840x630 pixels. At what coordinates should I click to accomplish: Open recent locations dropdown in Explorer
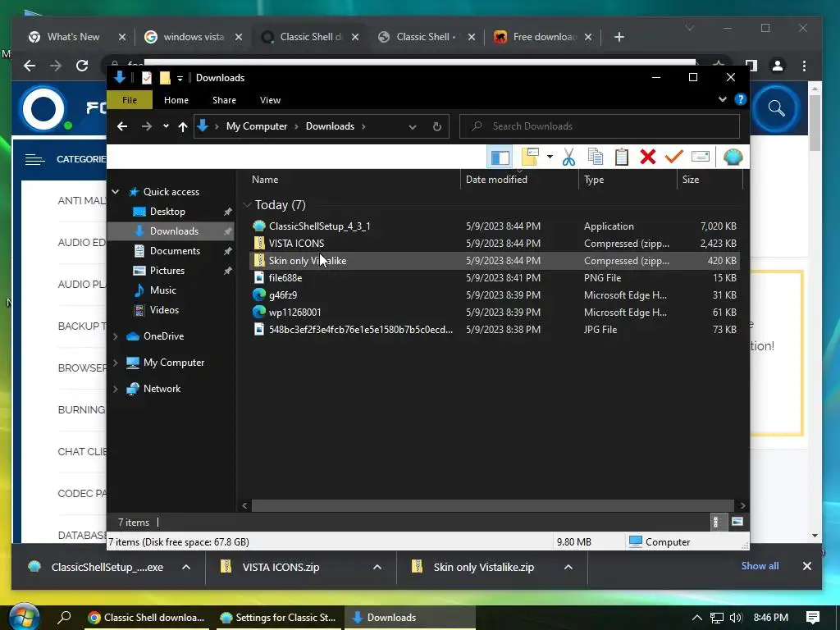(166, 126)
